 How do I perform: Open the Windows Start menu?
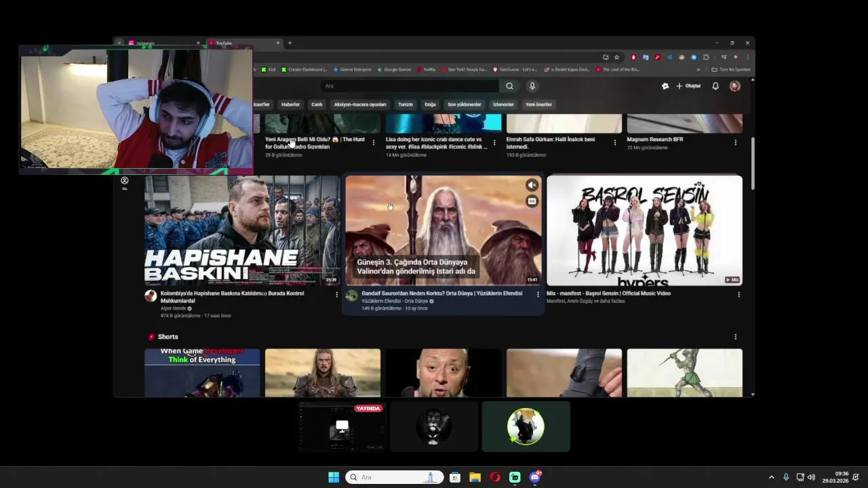[x=334, y=477]
